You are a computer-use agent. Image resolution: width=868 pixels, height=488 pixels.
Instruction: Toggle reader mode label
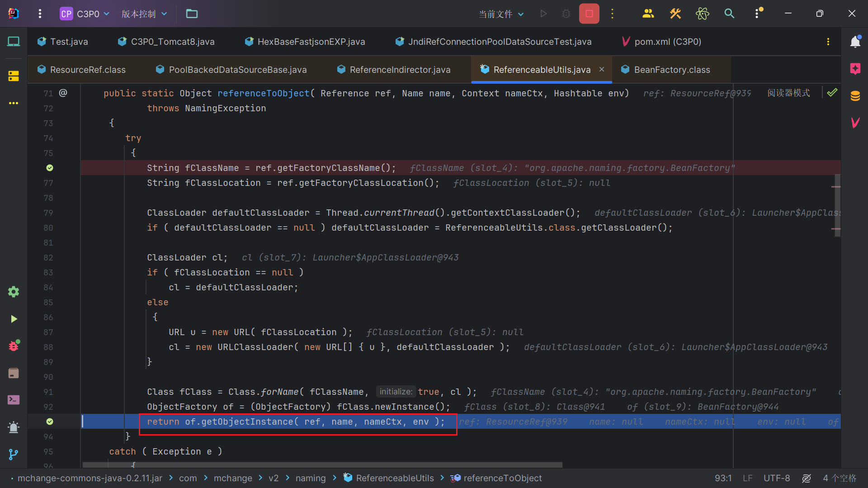[789, 93]
